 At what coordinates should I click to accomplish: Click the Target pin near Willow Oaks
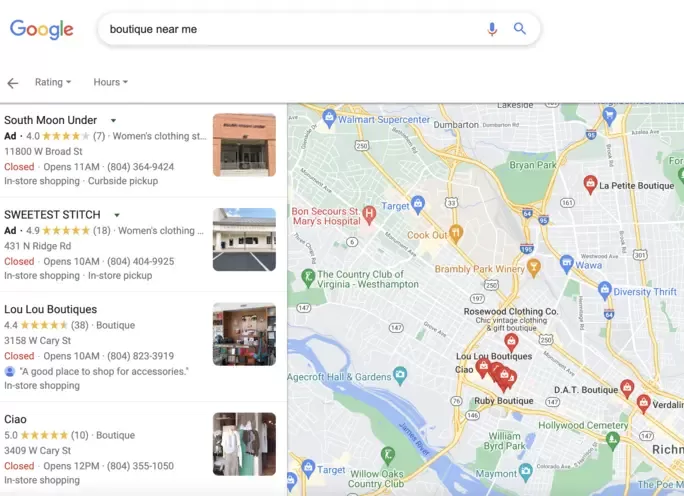point(308,469)
